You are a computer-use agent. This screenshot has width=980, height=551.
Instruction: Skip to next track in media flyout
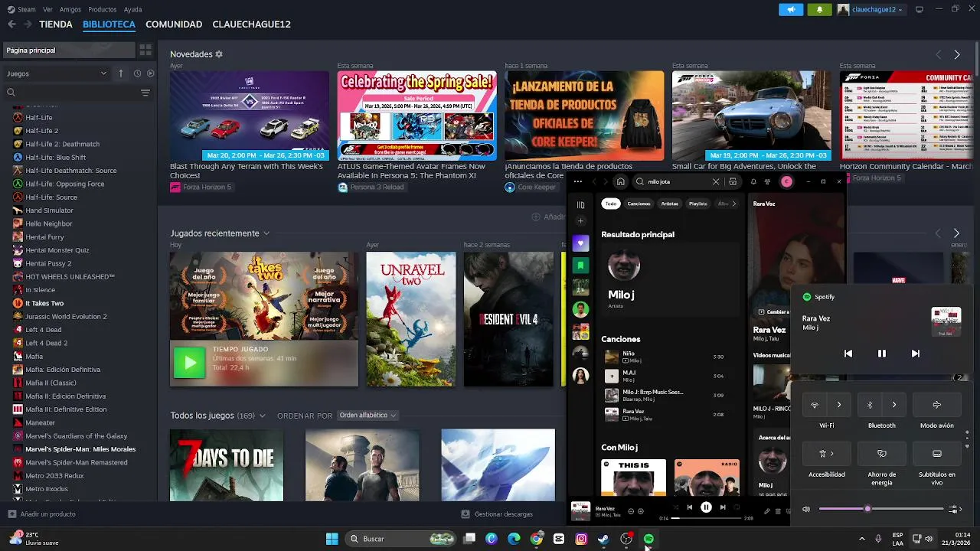(x=915, y=354)
